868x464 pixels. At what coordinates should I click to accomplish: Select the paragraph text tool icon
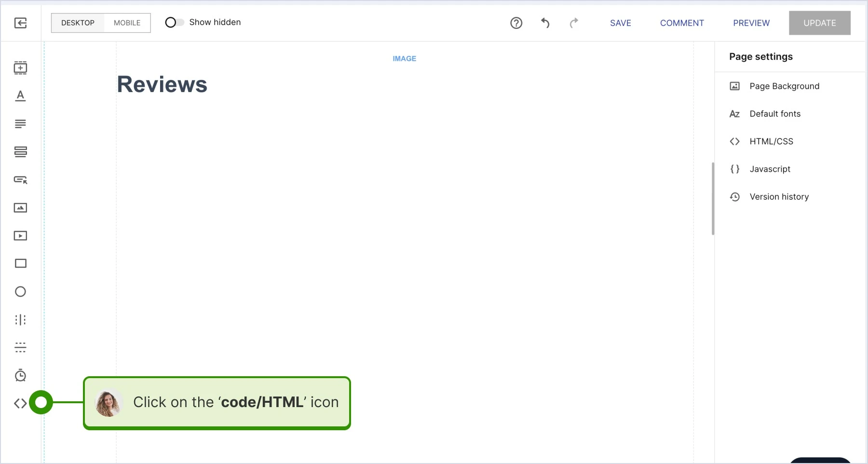pos(20,124)
